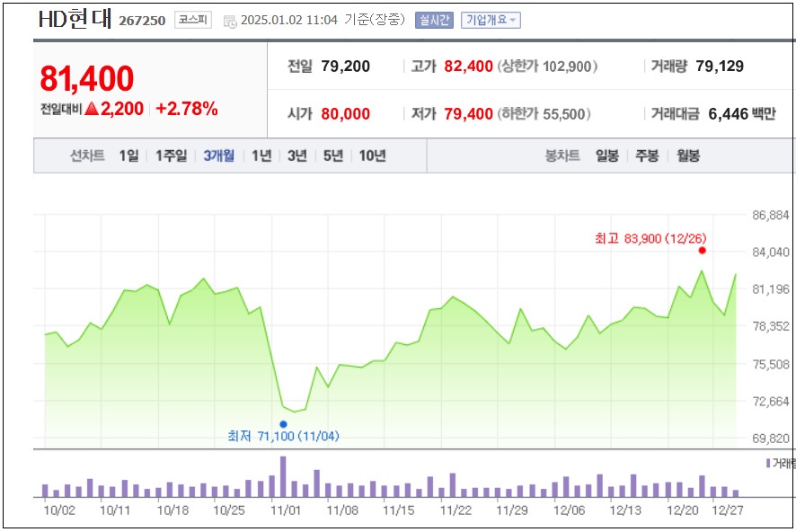Select the 3개월 line chart tab
Image resolution: width=796 pixels, height=532 pixels.
tap(219, 155)
